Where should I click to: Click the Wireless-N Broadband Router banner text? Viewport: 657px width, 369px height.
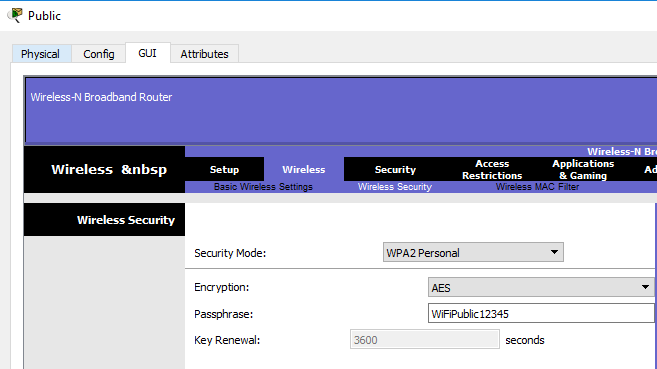point(101,97)
